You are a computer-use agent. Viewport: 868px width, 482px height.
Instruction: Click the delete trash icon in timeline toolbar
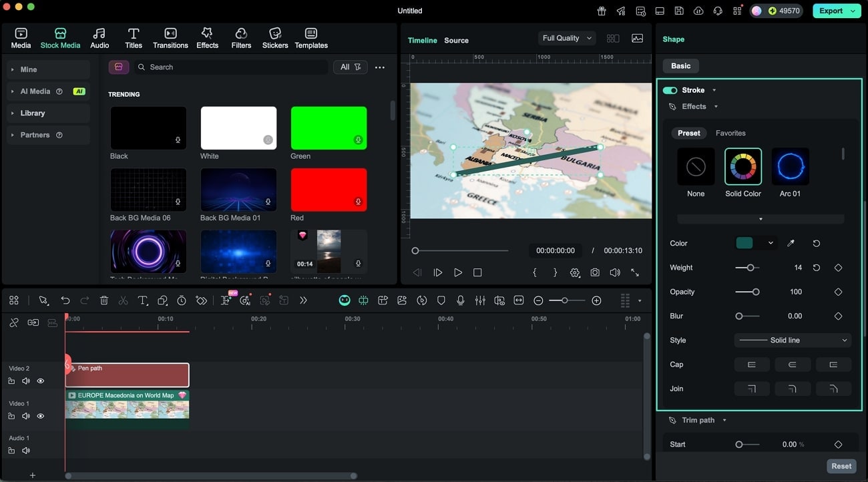pyautogui.click(x=104, y=300)
